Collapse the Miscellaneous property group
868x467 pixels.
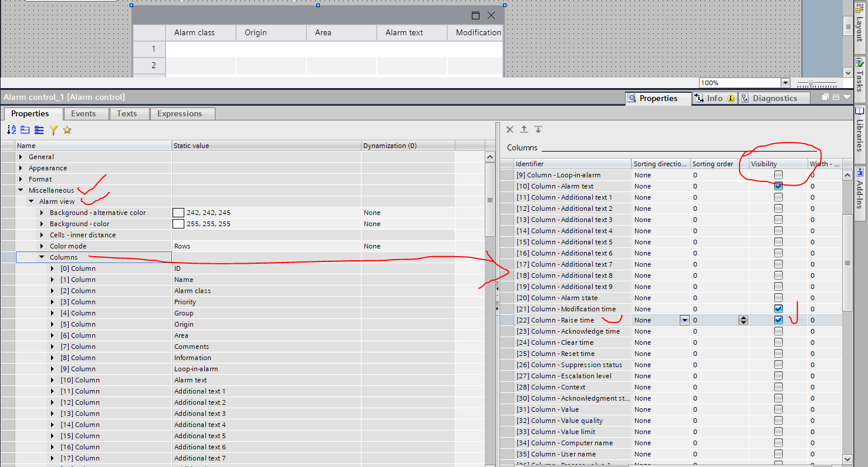22,190
